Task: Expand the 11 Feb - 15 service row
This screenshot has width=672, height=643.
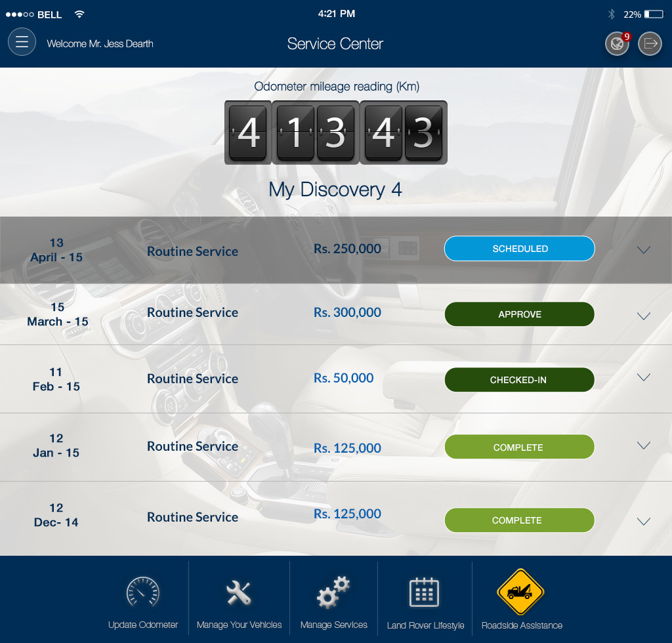Action: tap(644, 377)
